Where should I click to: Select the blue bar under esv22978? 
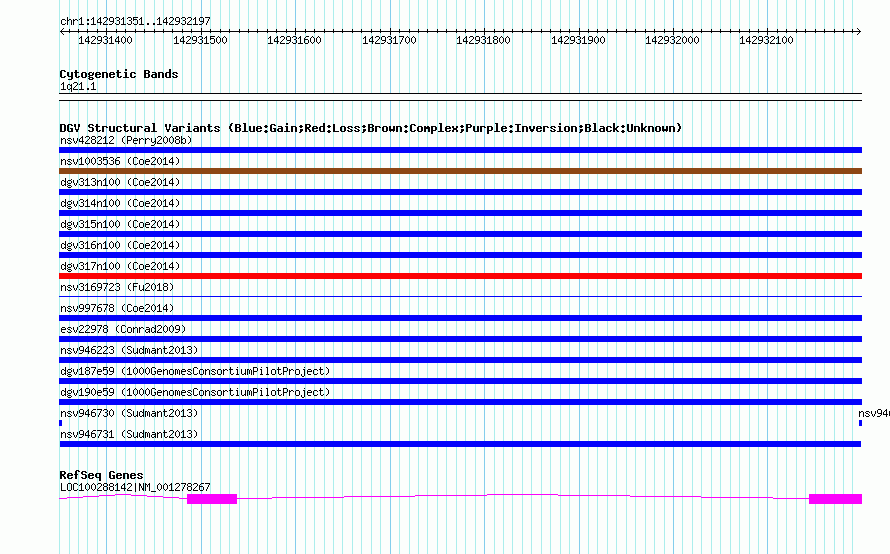460,339
